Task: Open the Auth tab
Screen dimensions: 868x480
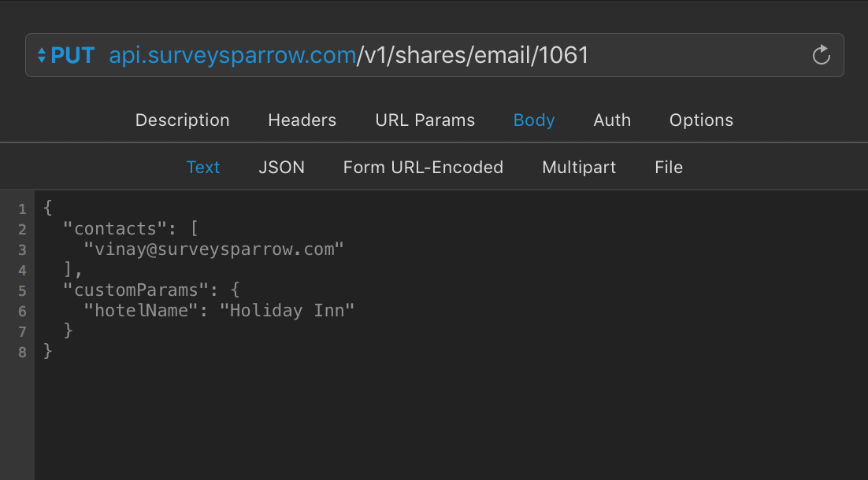Action: click(x=612, y=120)
